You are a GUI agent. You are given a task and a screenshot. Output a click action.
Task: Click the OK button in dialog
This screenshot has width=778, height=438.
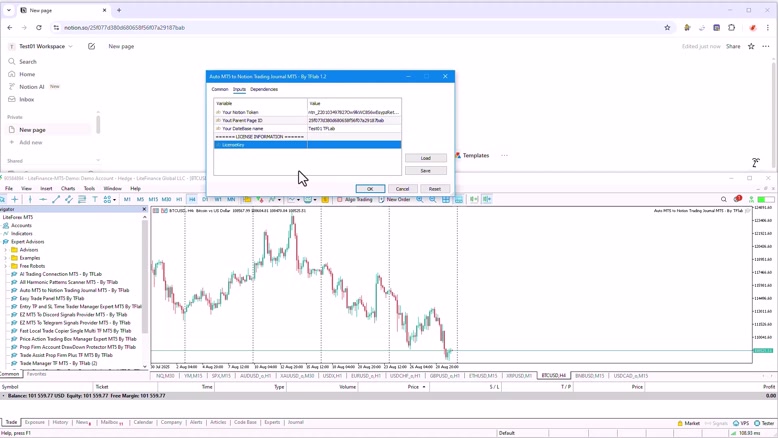point(369,189)
